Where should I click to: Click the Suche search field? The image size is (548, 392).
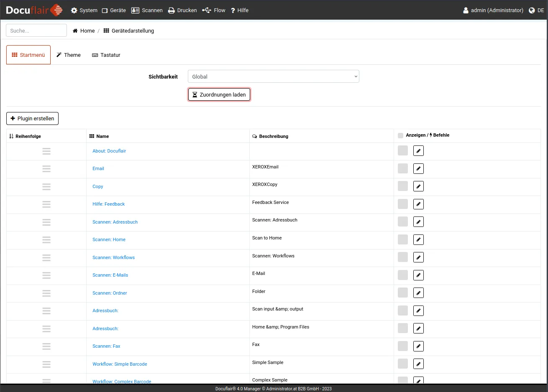[36, 31]
